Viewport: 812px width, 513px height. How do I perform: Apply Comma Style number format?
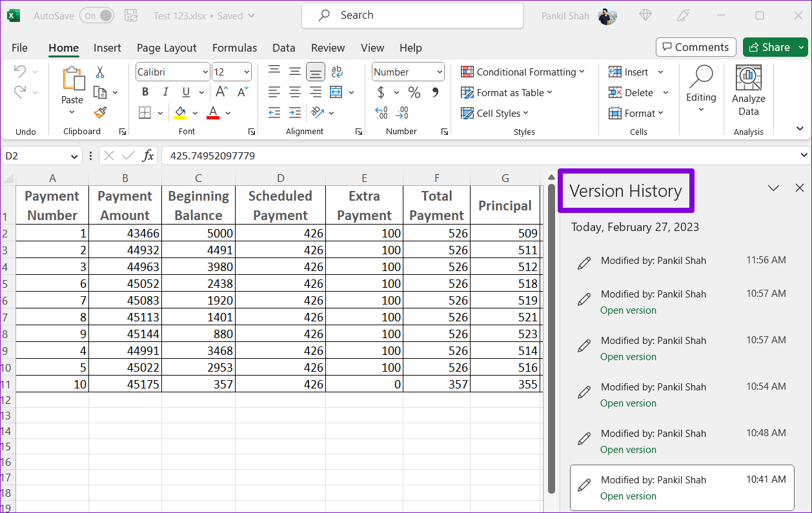tap(434, 92)
